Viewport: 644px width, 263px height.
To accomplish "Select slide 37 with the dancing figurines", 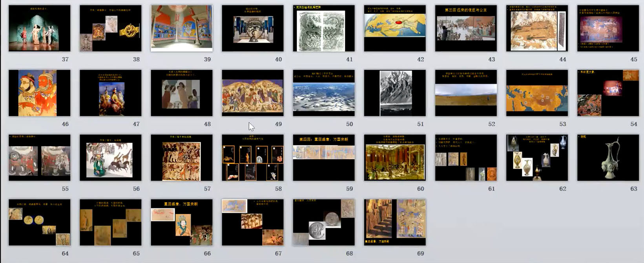I will [40, 28].
